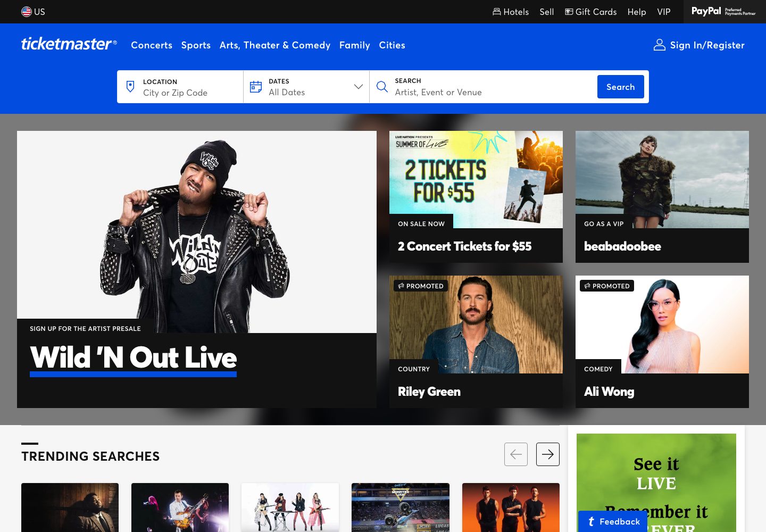Click the PayPal partner logo
The width and height of the screenshot is (766, 532).
pyautogui.click(x=723, y=11)
